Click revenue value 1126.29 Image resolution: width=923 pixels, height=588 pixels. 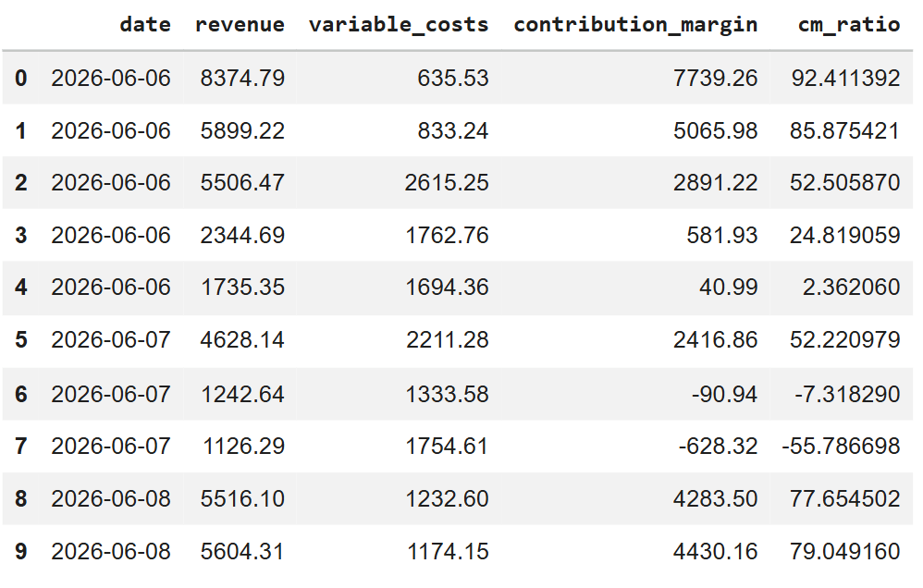244,447
